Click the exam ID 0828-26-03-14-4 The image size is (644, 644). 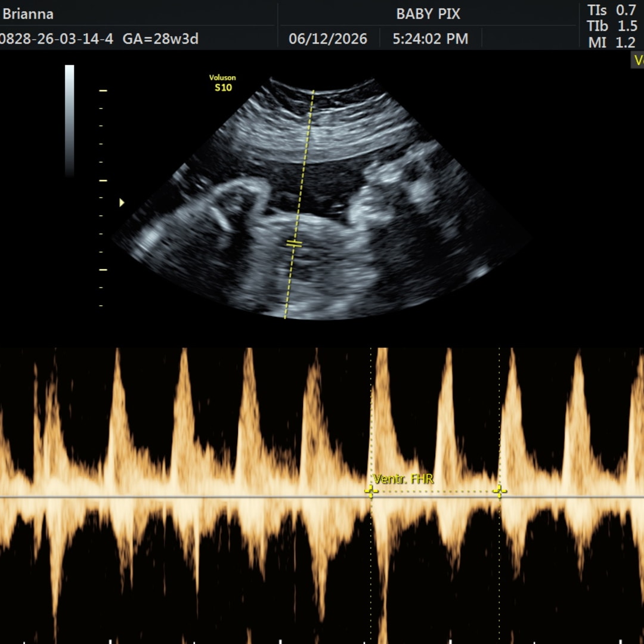coord(56,39)
